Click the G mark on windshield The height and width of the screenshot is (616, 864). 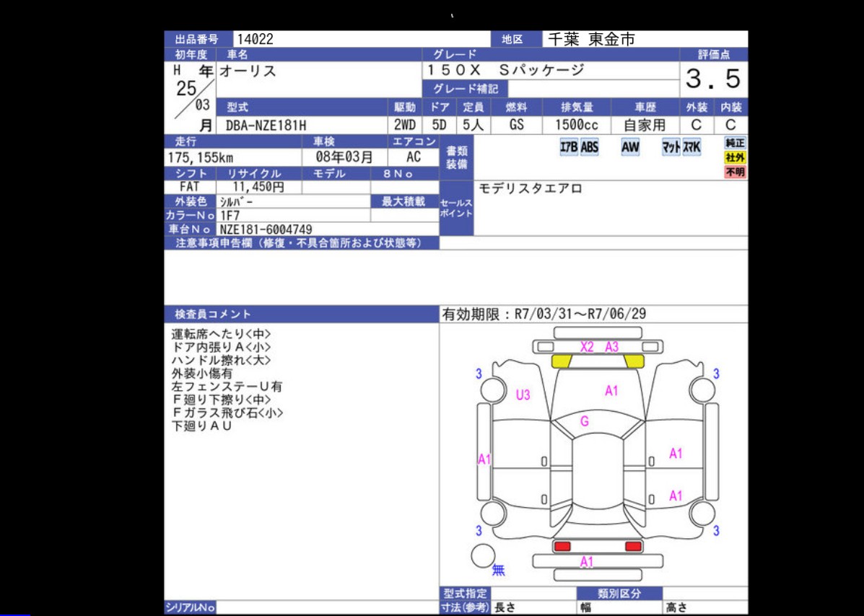[585, 422]
